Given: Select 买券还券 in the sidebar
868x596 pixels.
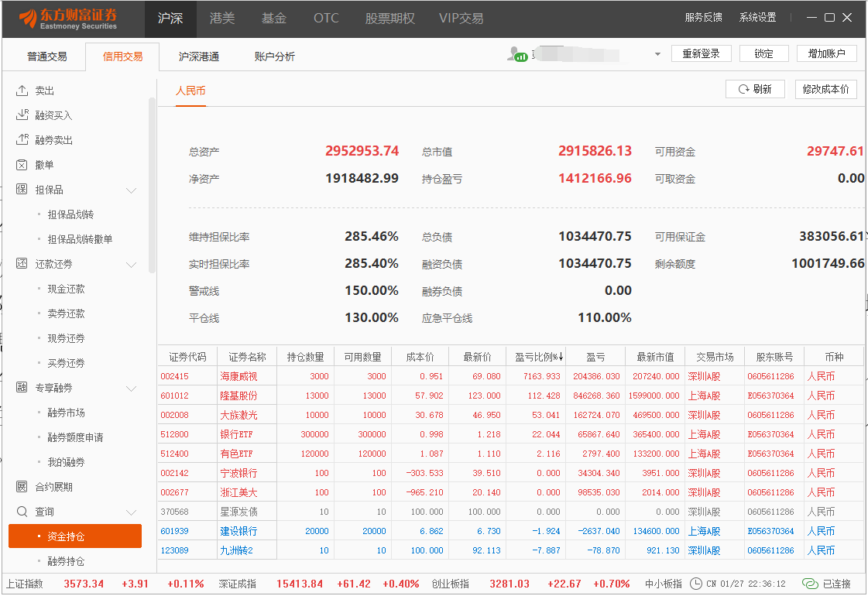Looking at the screenshot, I should [x=67, y=363].
